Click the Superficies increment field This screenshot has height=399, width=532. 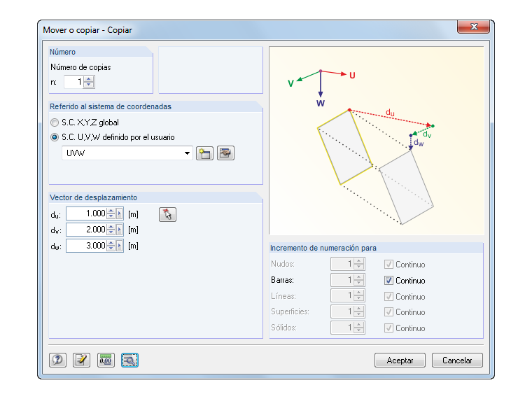tap(343, 311)
